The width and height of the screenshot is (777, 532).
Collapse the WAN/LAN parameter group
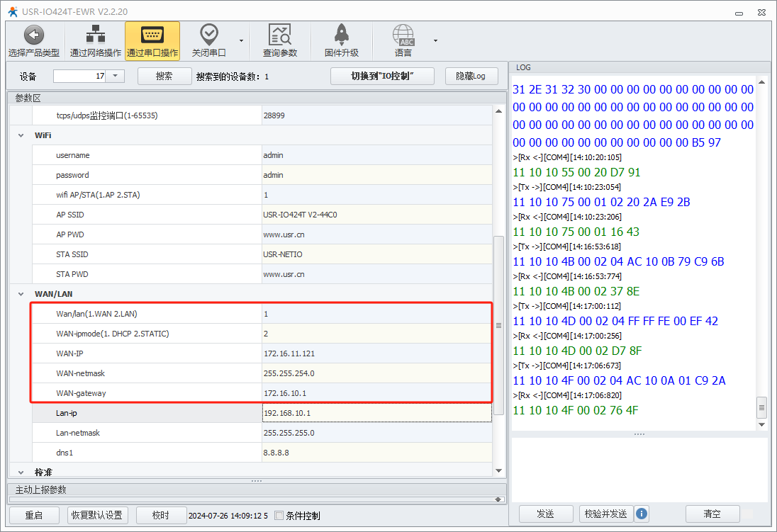[20, 294]
